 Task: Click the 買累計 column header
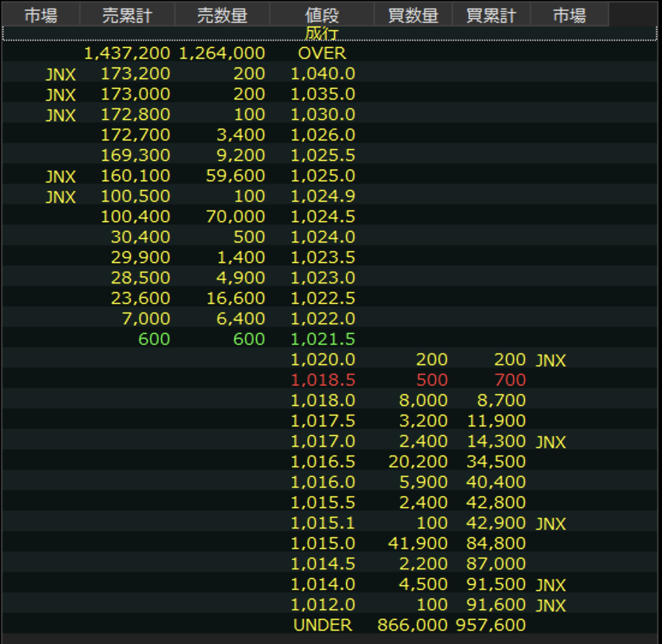tap(491, 16)
